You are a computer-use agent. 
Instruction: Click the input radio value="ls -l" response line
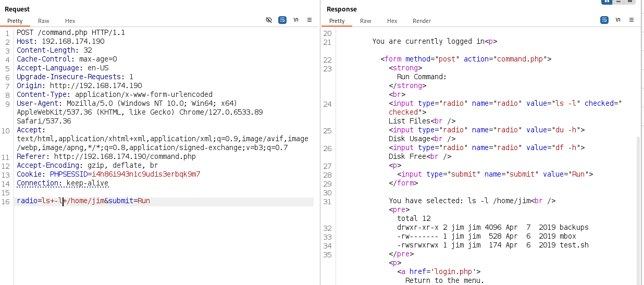coord(505,103)
